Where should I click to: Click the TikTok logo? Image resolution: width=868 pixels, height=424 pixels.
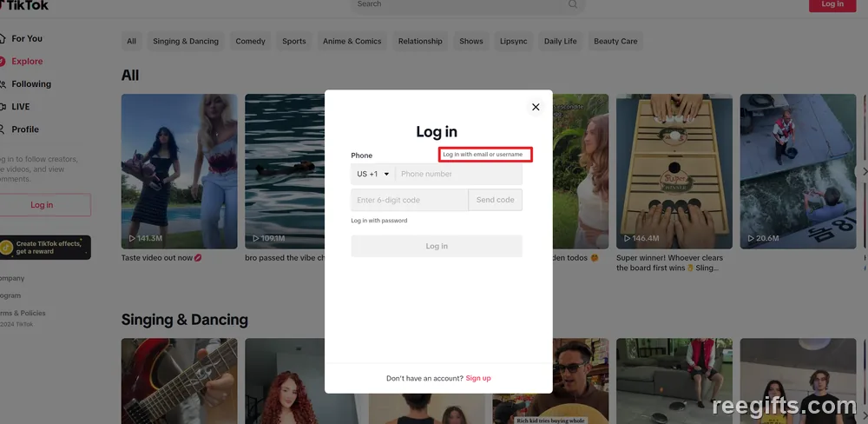pos(24,5)
